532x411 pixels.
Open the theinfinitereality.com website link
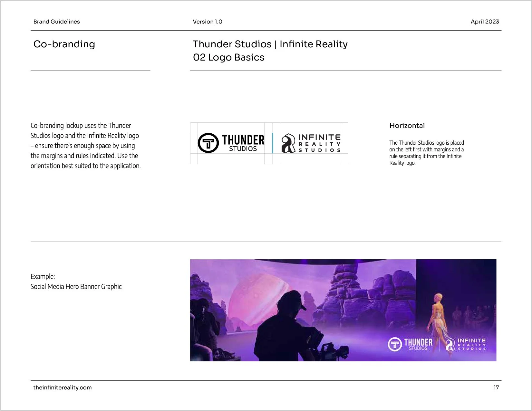click(63, 388)
